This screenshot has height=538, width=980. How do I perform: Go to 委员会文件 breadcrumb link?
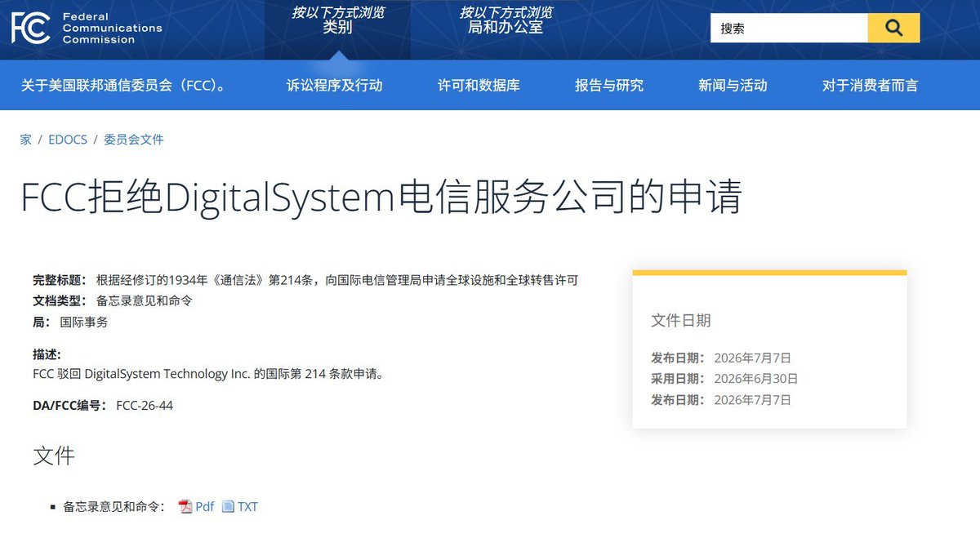click(x=134, y=140)
